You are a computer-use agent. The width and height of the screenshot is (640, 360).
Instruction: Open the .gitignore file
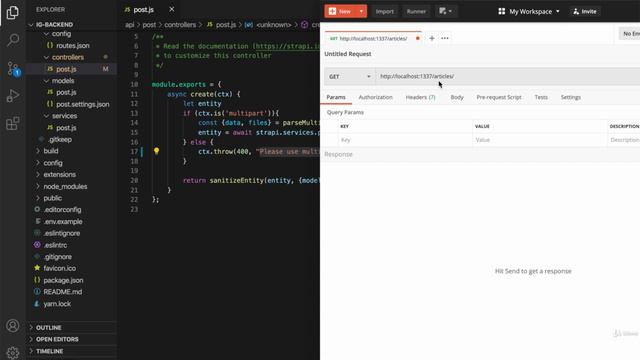(x=58, y=257)
